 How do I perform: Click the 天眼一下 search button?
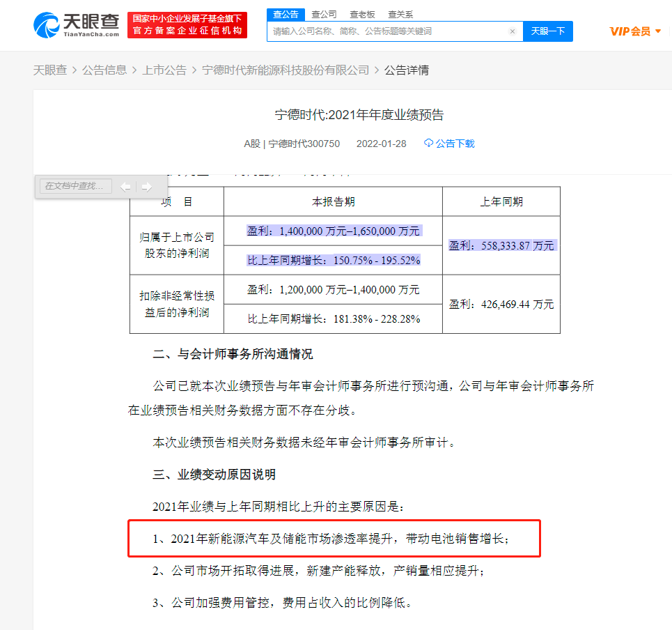(x=548, y=31)
